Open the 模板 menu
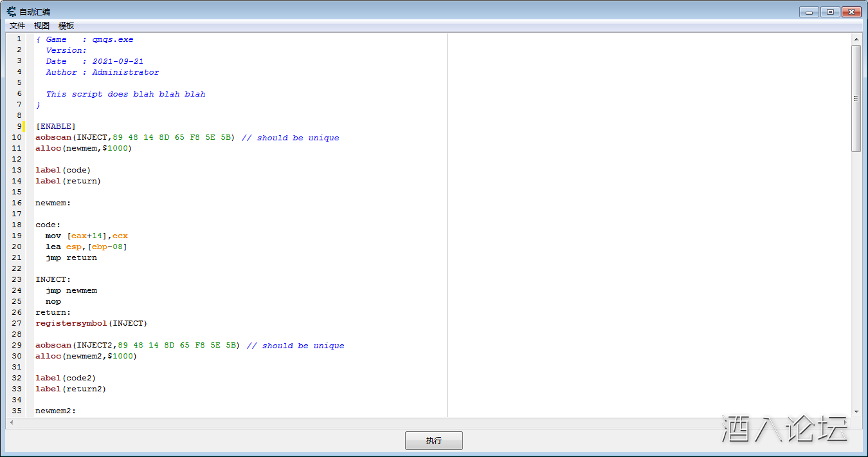The width and height of the screenshot is (868, 457). coord(65,25)
